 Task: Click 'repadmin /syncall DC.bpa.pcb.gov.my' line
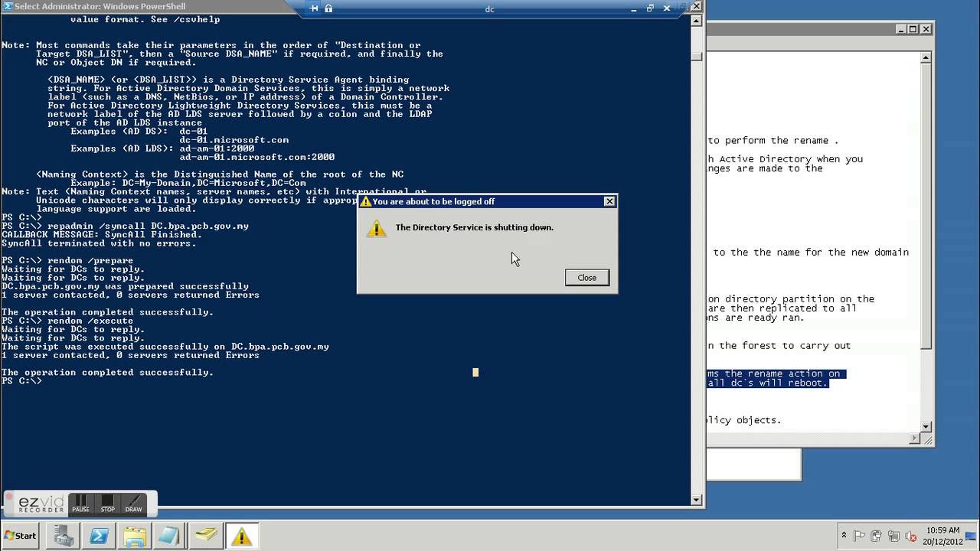(x=125, y=227)
